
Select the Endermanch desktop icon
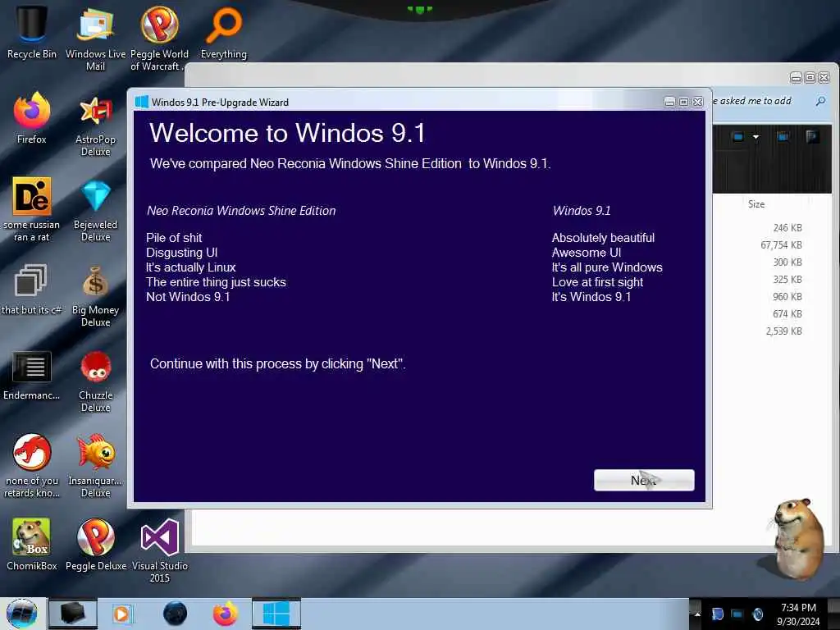tap(32, 375)
